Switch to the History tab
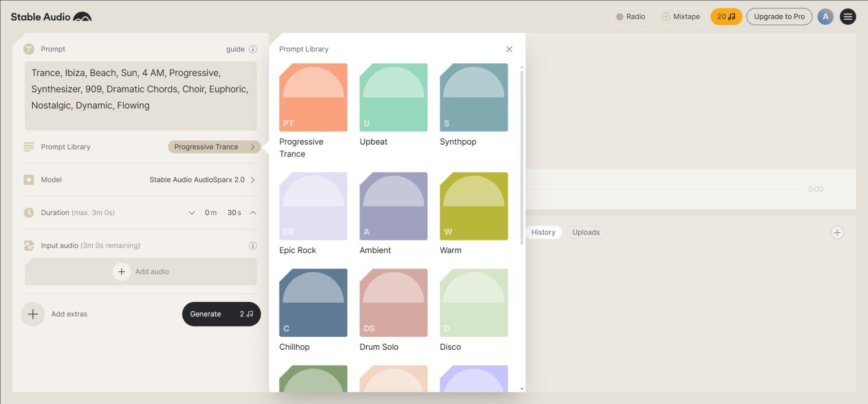Screen dimensions: 868x404 (543, 232)
